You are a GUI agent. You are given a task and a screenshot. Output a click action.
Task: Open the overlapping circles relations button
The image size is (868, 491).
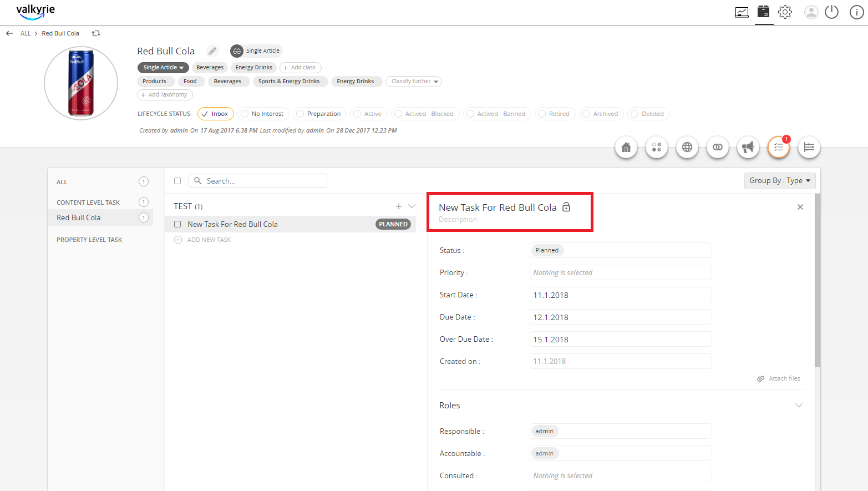point(718,147)
